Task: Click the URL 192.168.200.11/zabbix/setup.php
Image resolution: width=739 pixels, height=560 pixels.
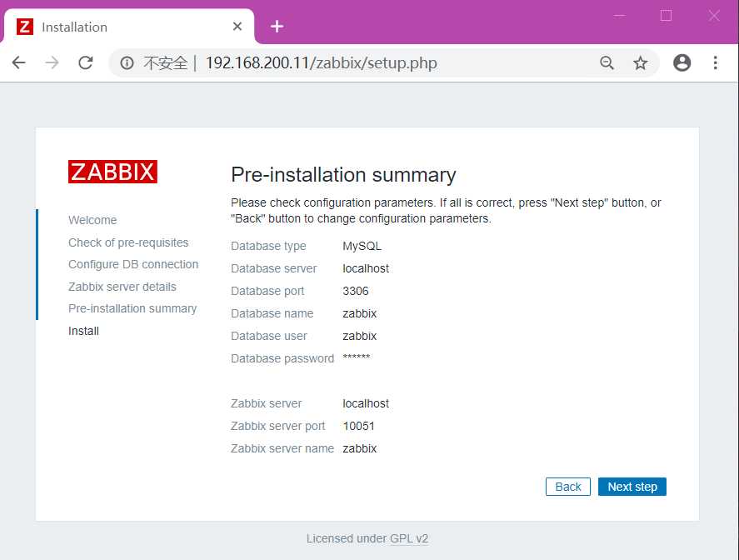Action: click(322, 62)
